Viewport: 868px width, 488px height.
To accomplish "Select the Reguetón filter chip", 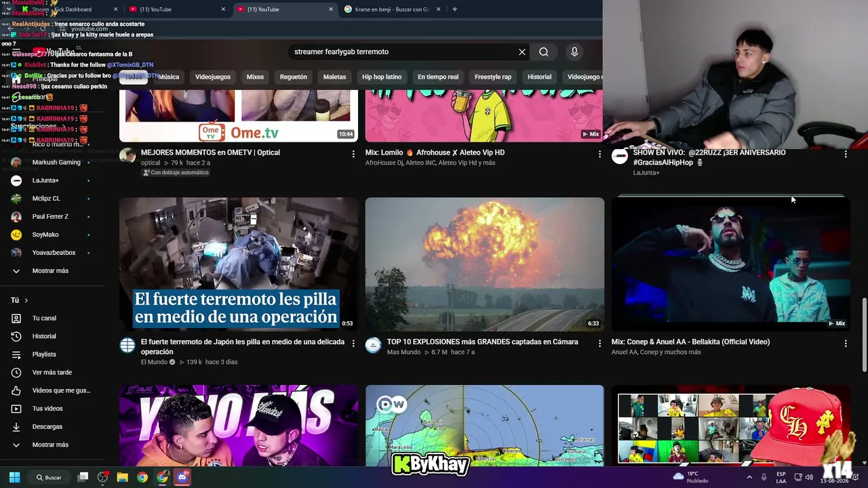I will point(294,77).
